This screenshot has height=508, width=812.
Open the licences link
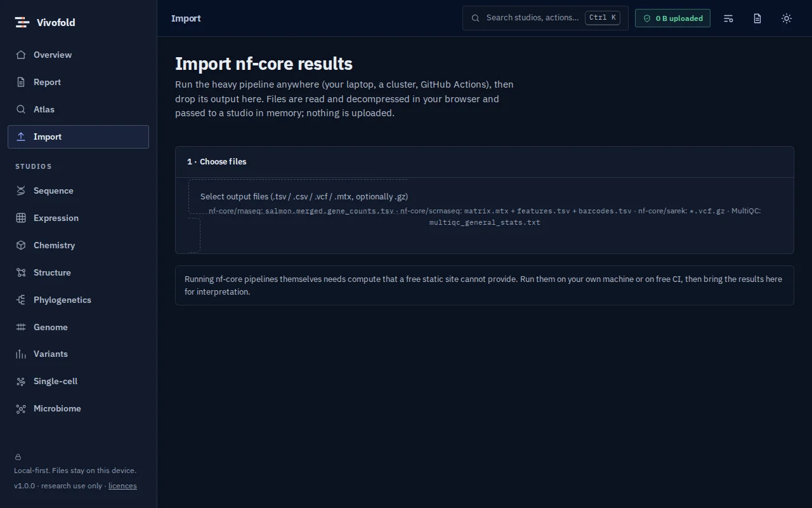coord(122,486)
